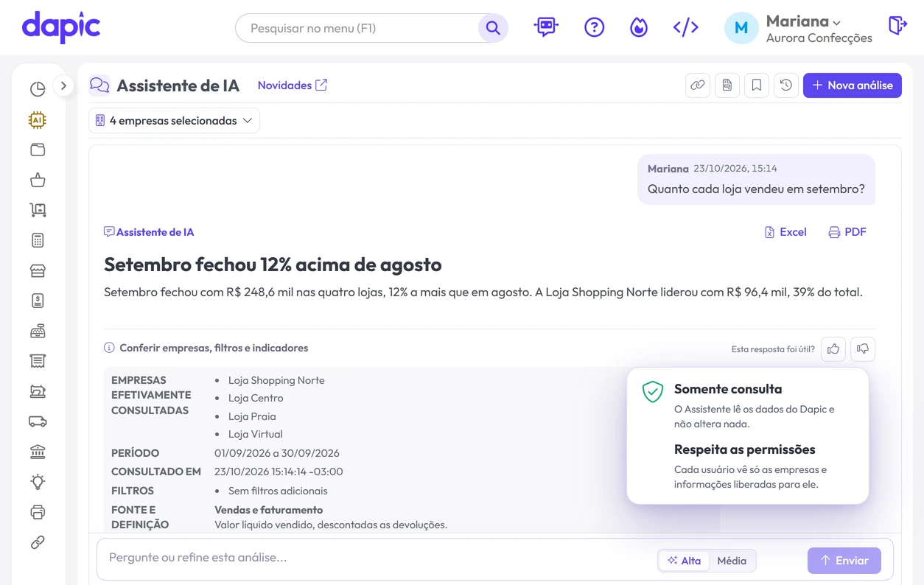Click the document icon toolbar button
Screen dimensions: 924x585
click(727, 85)
